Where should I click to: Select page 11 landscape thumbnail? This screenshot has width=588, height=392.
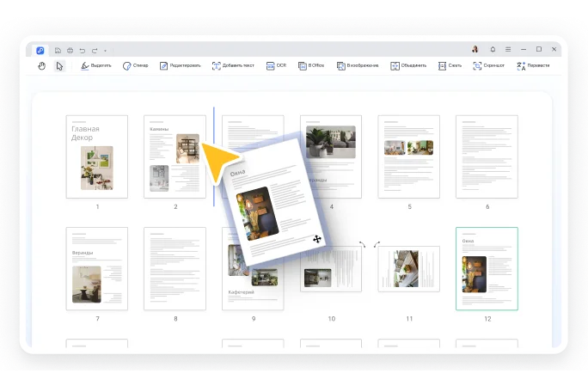408,269
